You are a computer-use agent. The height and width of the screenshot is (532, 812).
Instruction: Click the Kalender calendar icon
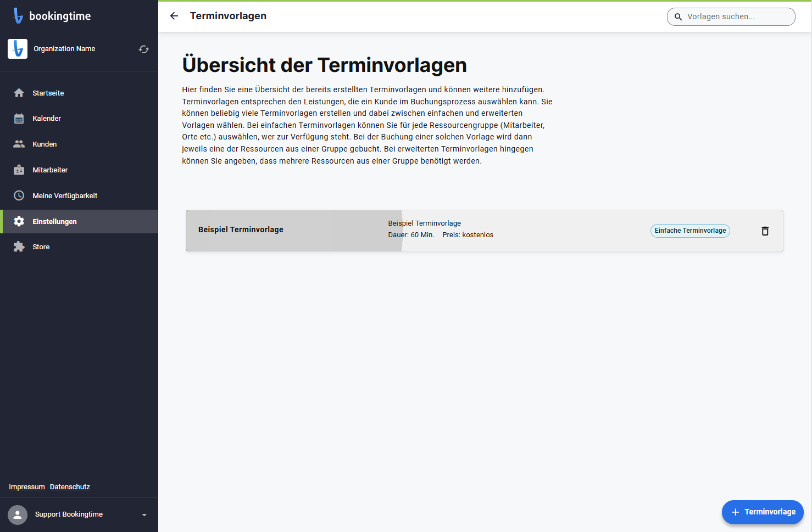[x=19, y=119]
